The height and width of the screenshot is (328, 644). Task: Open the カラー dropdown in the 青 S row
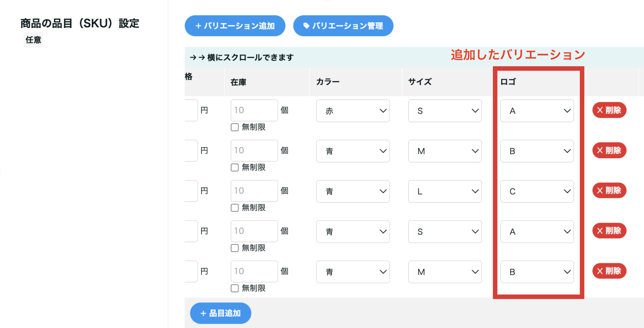pyautogui.click(x=353, y=232)
